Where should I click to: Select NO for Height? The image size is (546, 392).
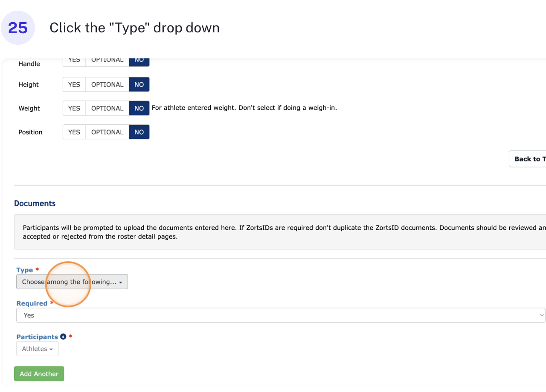pyautogui.click(x=139, y=84)
